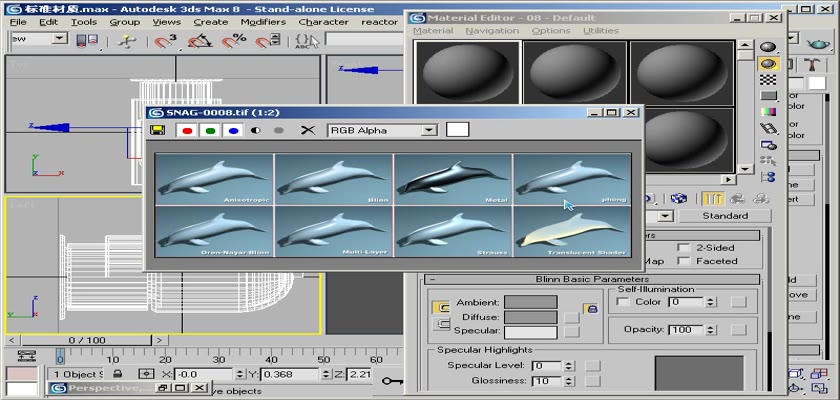Toggle the Diffuse-Specular lock button
The image size is (840, 400).
(x=441, y=323)
